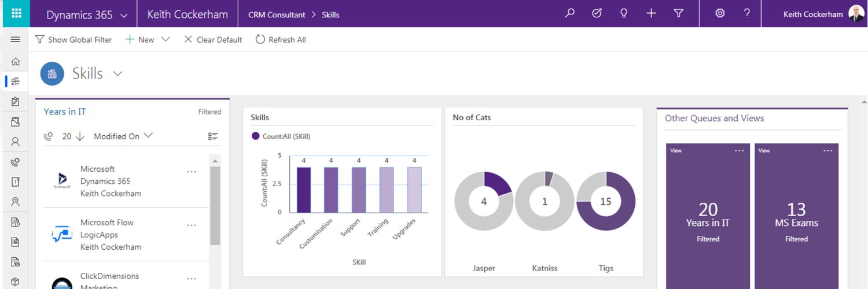Toggle the hamburger navigation menu

pos(16,39)
